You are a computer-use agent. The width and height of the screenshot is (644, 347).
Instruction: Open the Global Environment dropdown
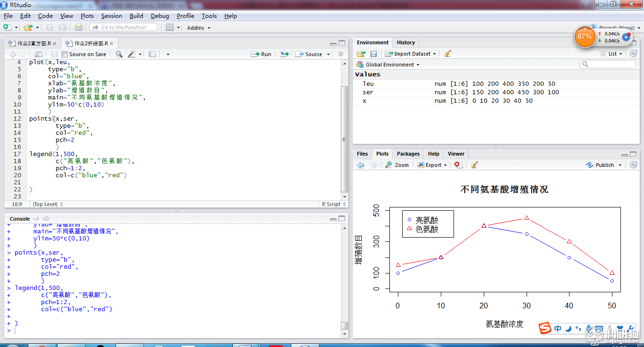(x=388, y=65)
